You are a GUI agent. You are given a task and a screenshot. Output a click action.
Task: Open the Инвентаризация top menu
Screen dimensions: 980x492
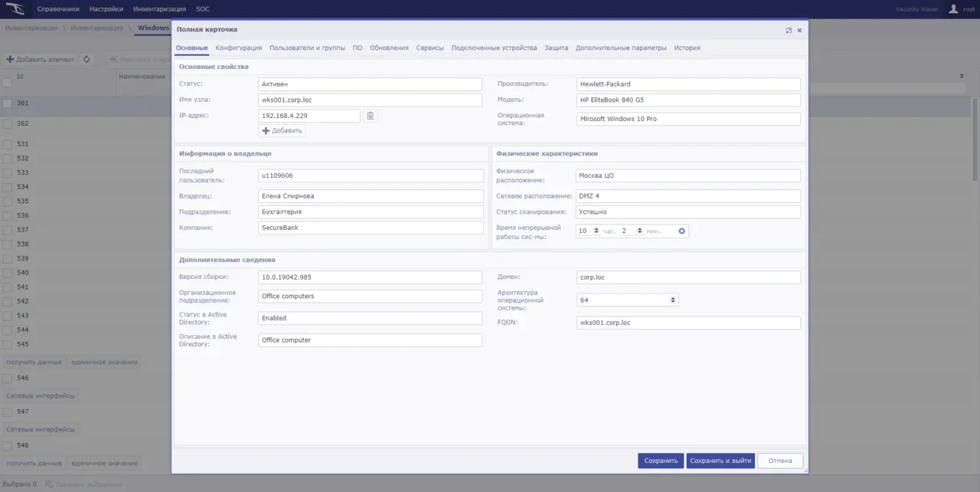click(159, 9)
